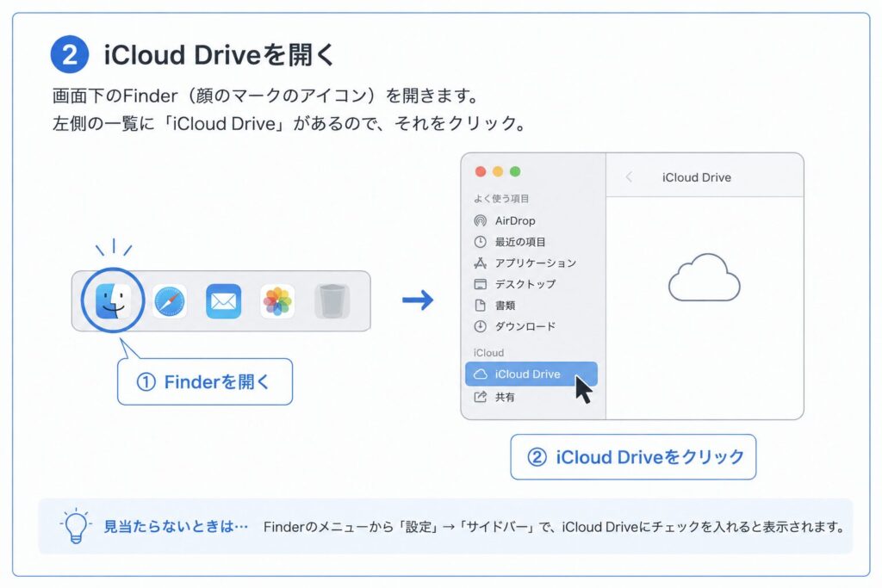This screenshot has width=882, height=588.
Task: Click the download icon beside ダウンロード
Action: [x=480, y=326]
